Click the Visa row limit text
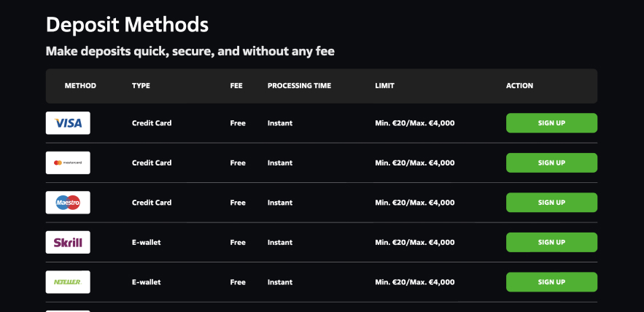Image resolution: width=644 pixels, height=312 pixels. [x=414, y=123]
